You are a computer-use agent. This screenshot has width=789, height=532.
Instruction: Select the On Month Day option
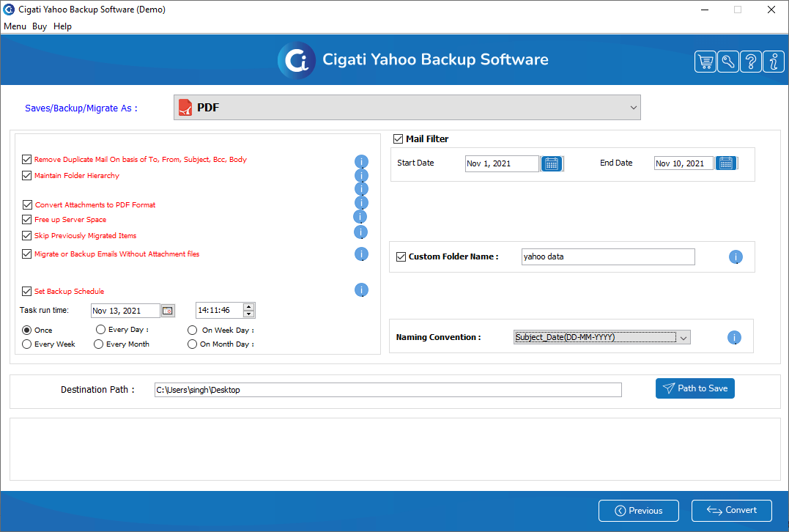pos(192,344)
